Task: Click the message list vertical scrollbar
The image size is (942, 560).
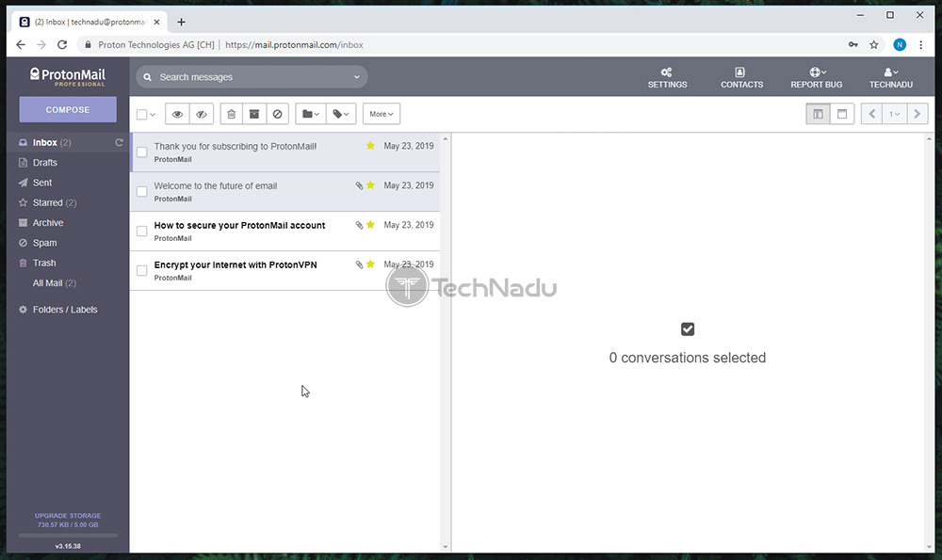Action: [446, 343]
